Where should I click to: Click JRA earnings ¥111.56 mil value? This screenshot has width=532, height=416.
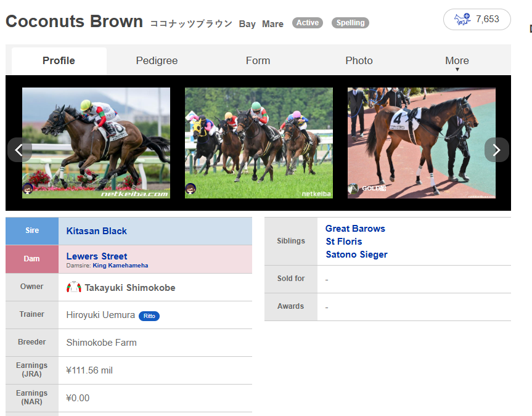[x=89, y=370]
